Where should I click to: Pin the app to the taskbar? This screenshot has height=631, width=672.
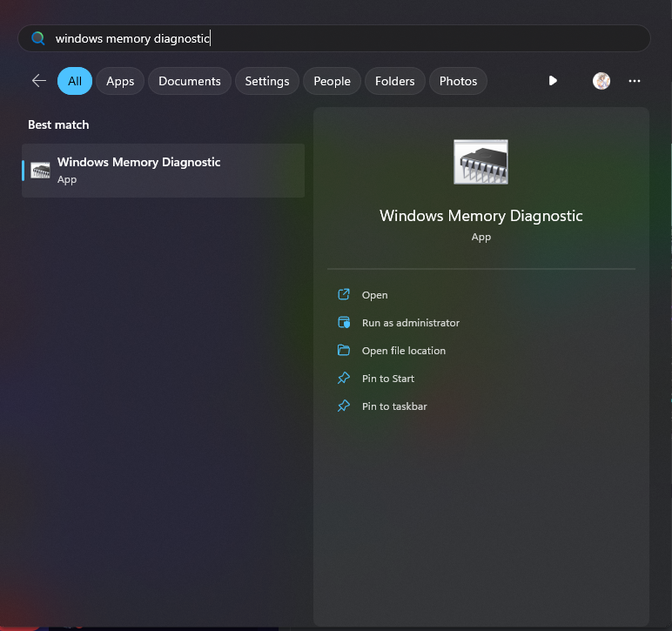coord(393,406)
